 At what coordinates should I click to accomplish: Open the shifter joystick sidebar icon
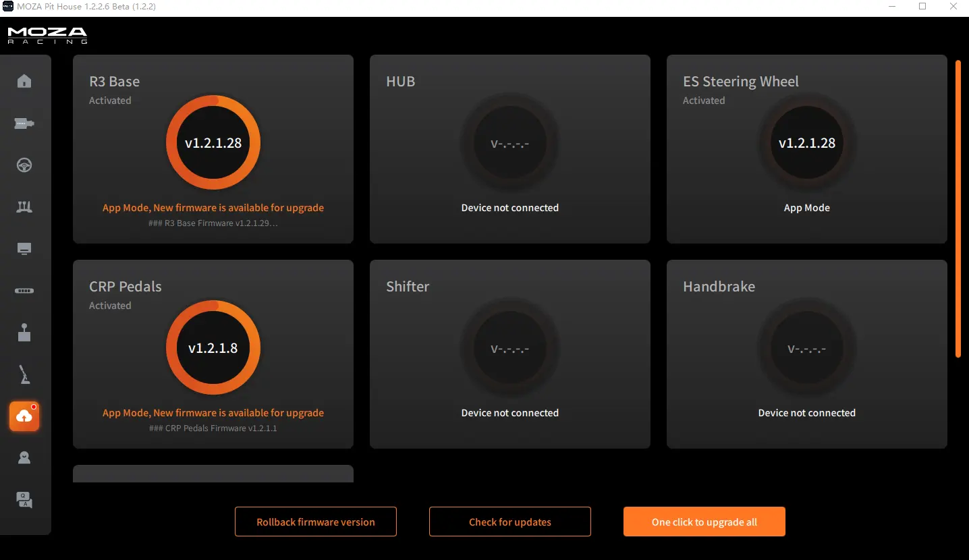click(x=24, y=333)
